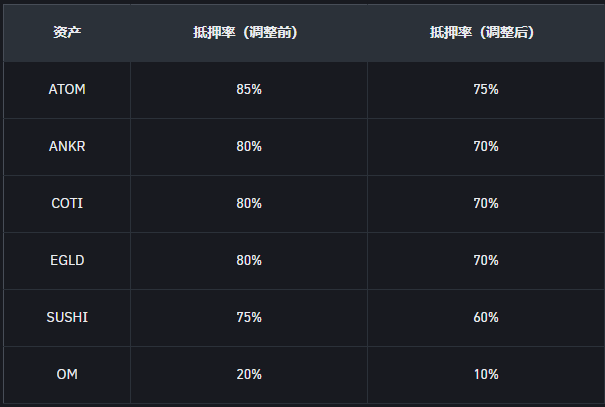
Task: Click ATOM's 85% pre-adjustment rate
Action: [x=249, y=89]
